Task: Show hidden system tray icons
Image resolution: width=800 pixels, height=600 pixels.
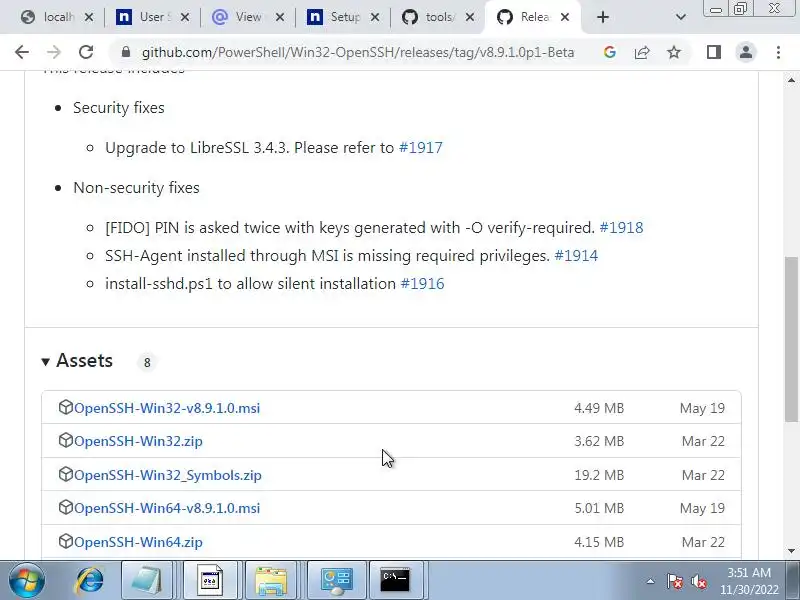Action: coord(651,581)
